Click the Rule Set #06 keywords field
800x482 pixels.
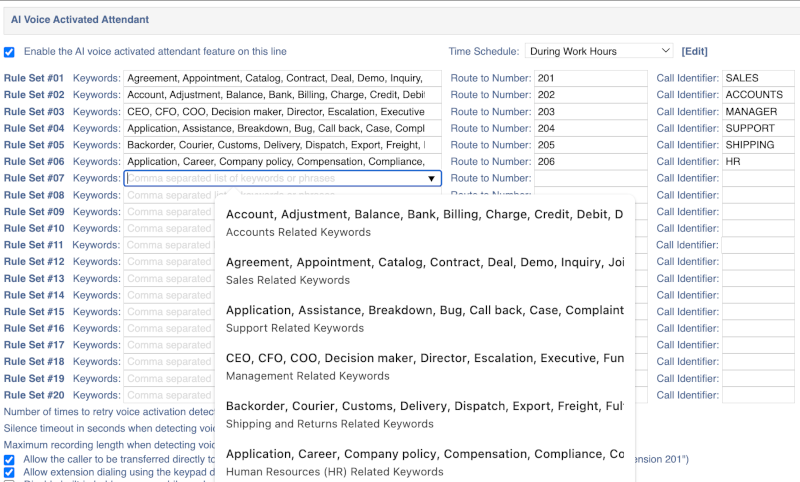pos(282,162)
